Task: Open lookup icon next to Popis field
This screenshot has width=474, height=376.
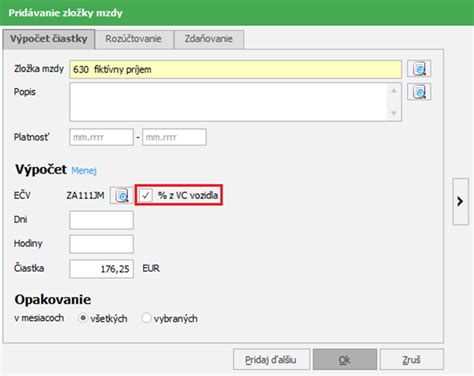Action: 419,92
